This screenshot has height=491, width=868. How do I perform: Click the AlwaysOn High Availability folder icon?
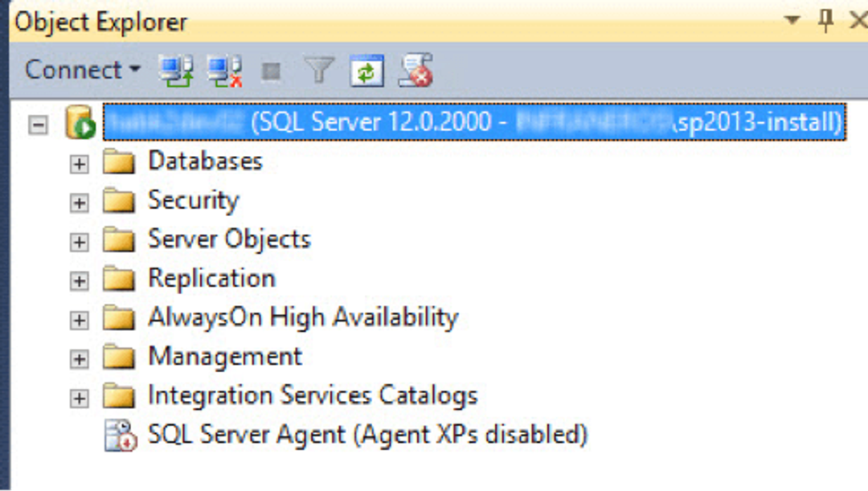tap(119, 317)
